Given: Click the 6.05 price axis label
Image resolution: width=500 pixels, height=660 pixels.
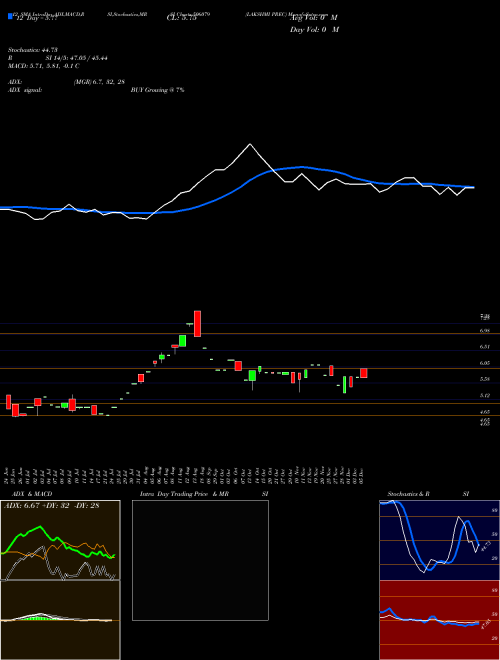Looking at the screenshot, I should pyautogui.click(x=484, y=363).
